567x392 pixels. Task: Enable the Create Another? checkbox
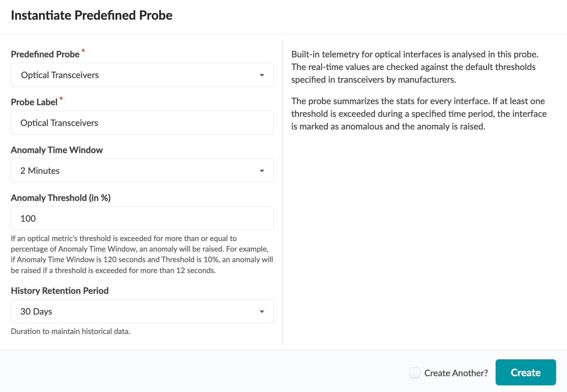(415, 373)
